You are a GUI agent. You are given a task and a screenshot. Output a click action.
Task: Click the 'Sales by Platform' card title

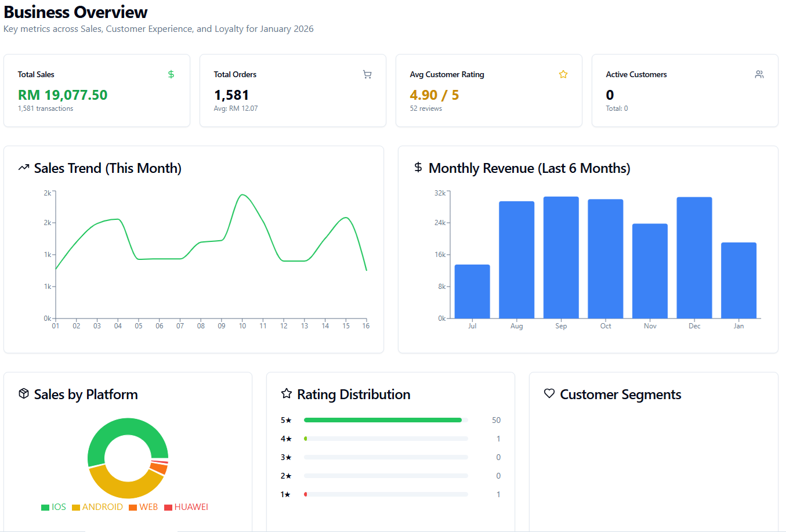pos(86,395)
